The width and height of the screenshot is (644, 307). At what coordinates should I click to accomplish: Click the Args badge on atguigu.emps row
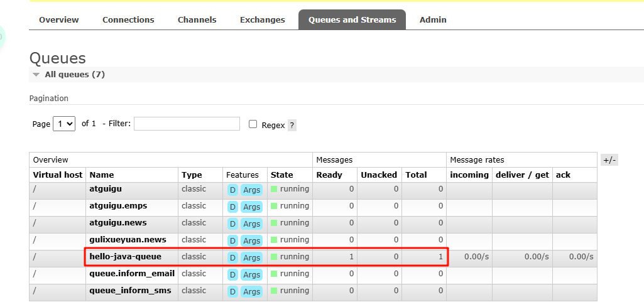pyautogui.click(x=251, y=207)
